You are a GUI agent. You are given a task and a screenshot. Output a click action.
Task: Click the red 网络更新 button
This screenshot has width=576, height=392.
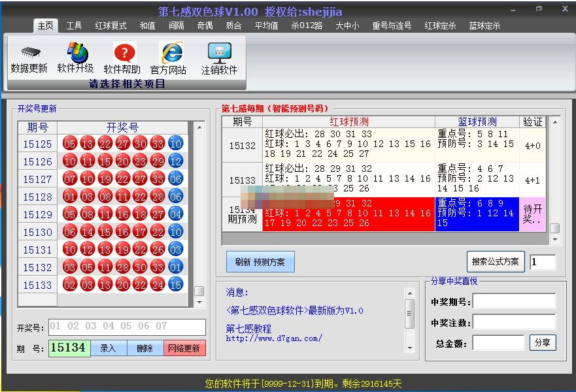click(x=184, y=348)
